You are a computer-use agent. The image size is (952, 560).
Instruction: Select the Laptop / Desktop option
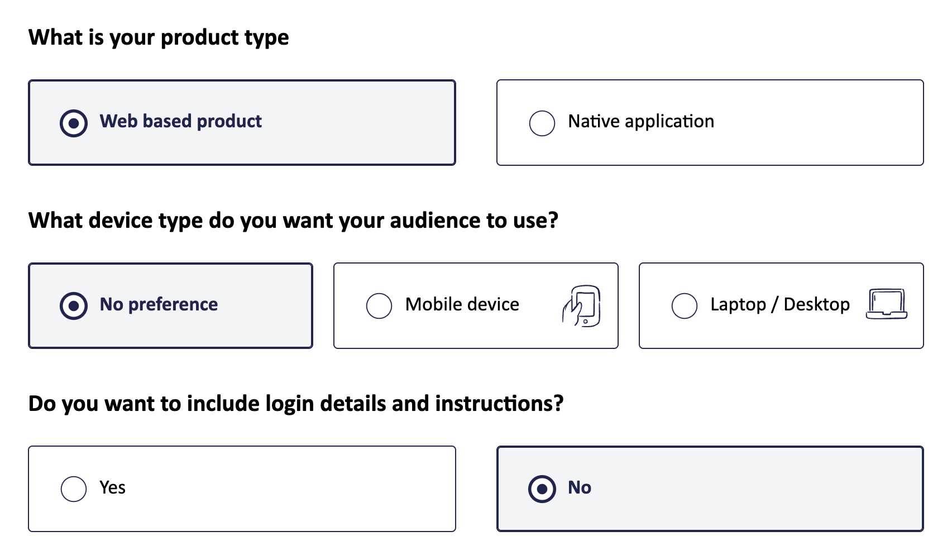point(684,305)
